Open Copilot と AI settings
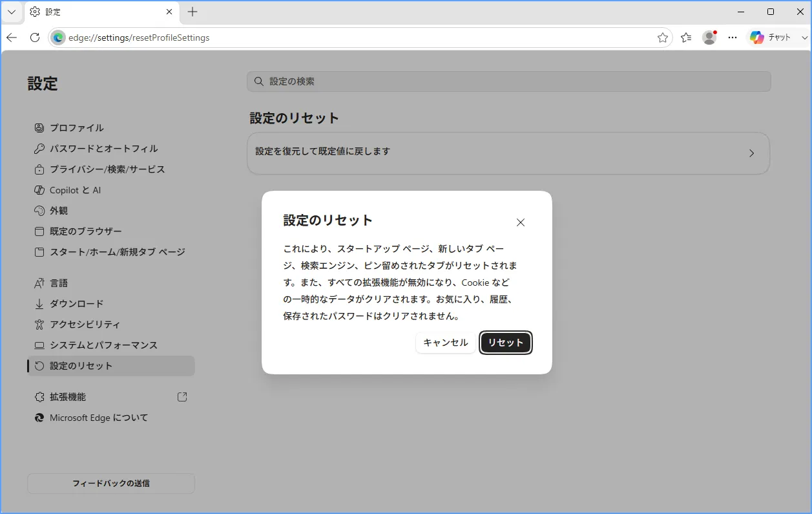This screenshot has height=514, width=812. click(x=111, y=190)
